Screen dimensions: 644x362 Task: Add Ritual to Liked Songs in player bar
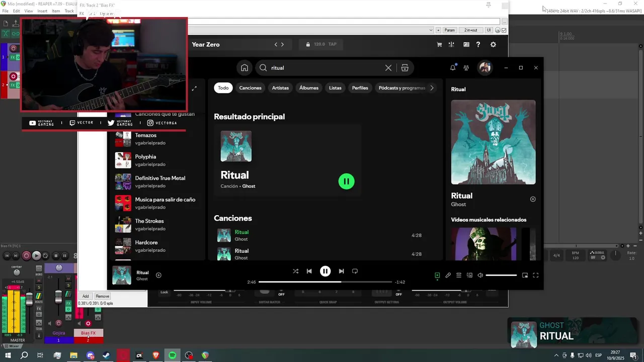(x=158, y=275)
